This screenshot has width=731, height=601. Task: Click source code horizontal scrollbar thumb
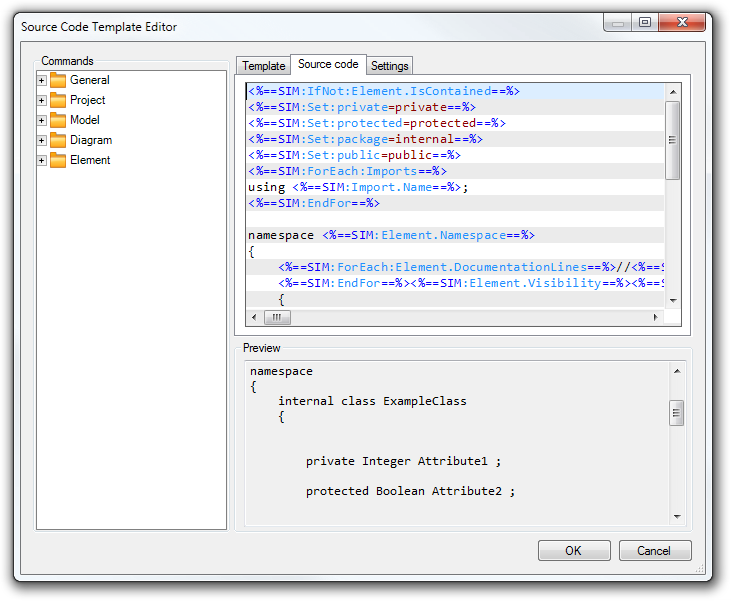click(277, 318)
